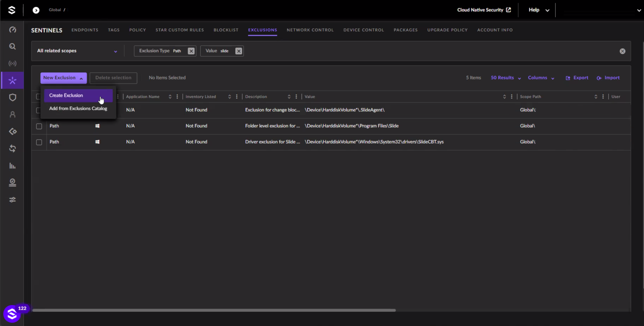This screenshot has height=326, width=644.
Task: Switch to the Account Info tab
Action: (495, 30)
